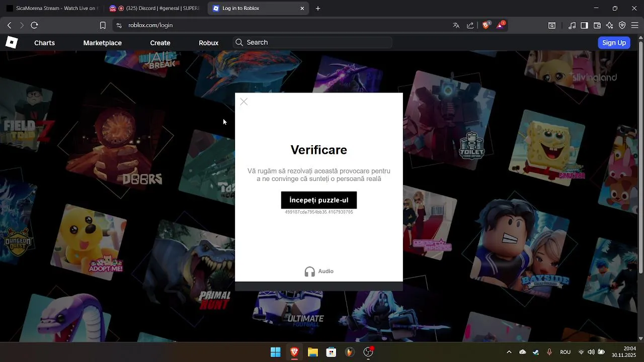644x362 pixels.
Task: Open the Brave Rewards triangle icon
Action: pyautogui.click(x=501, y=25)
